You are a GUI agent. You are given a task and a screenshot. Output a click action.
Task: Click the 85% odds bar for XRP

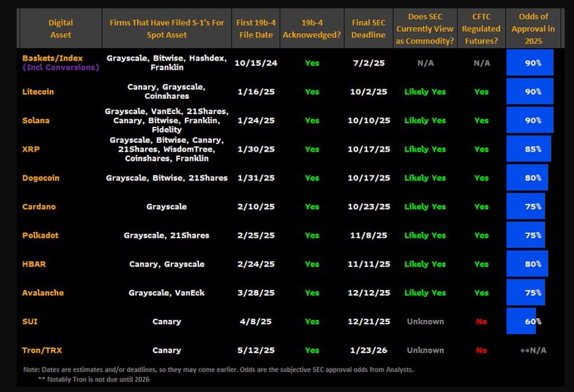[x=529, y=149]
